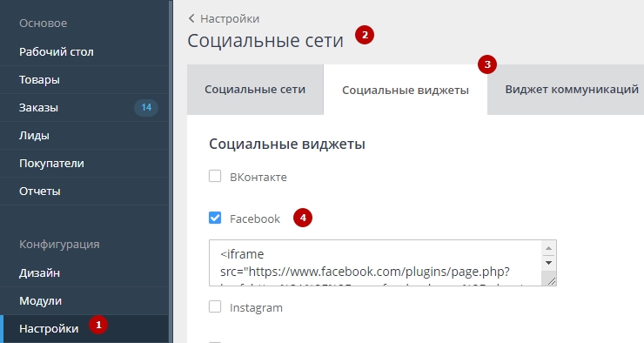Enable the ВКонтакте checkbox
The image size is (644, 343).
[x=215, y=176]
